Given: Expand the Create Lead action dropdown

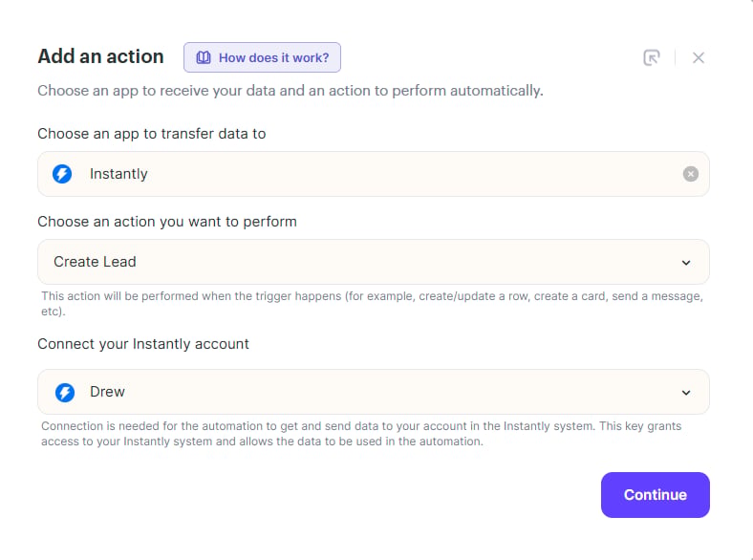Looking at the screenshot, I should 373,262.
